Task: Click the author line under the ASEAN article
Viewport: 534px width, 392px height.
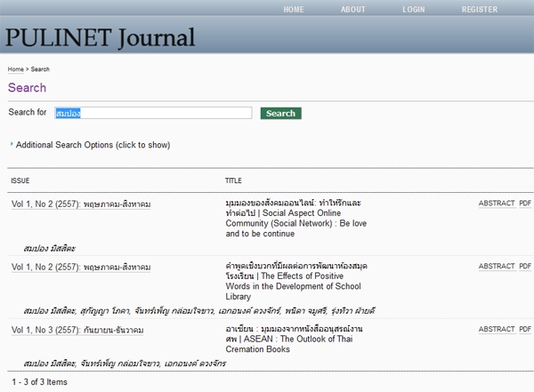Action: point(125,364)
